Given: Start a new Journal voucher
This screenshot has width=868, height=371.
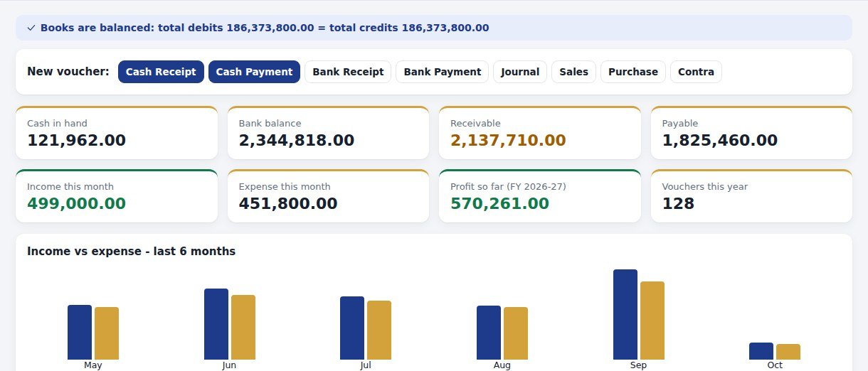Looking at the screenshot, I should point(520,72).
